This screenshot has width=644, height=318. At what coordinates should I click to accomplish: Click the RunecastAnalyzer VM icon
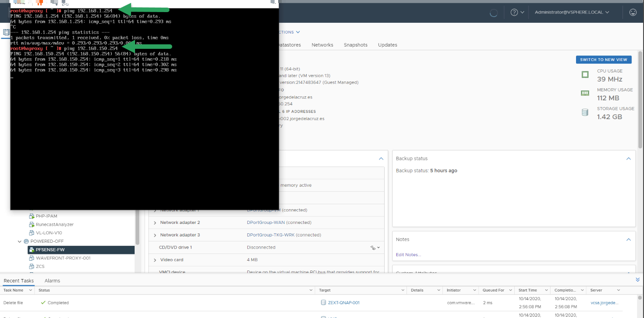pos(32,224)
